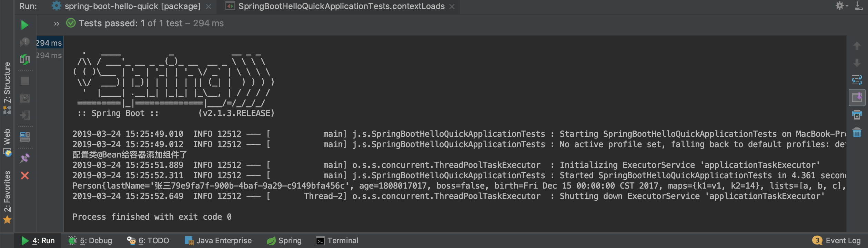Image resolution: width=868 pixels, height=248 pixels.
Task: Click the Stop process square icon
Action: pyautogui.click(x=25, y=81)
